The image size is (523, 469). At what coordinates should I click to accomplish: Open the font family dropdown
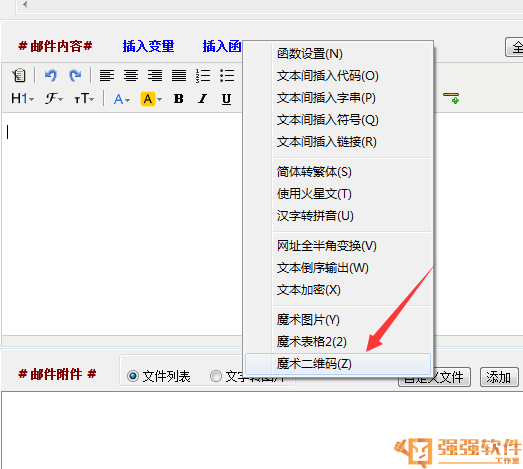tap(54, 99)
